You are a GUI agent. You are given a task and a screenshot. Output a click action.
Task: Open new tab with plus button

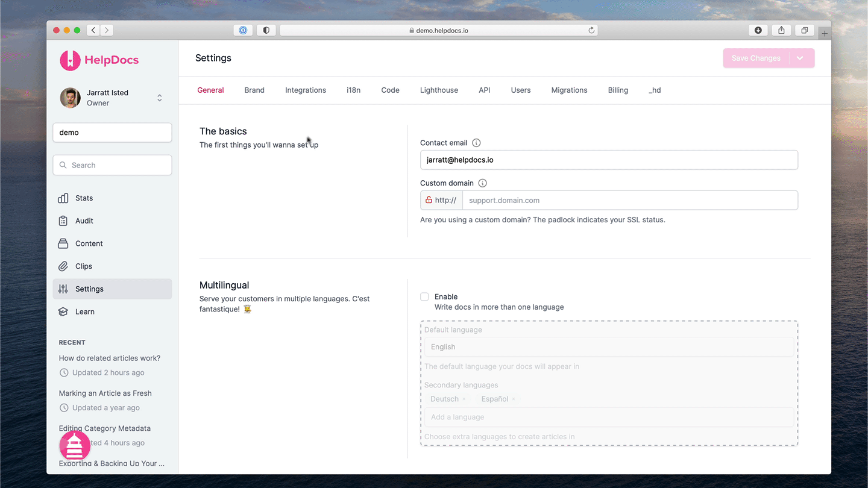point(825,33)
